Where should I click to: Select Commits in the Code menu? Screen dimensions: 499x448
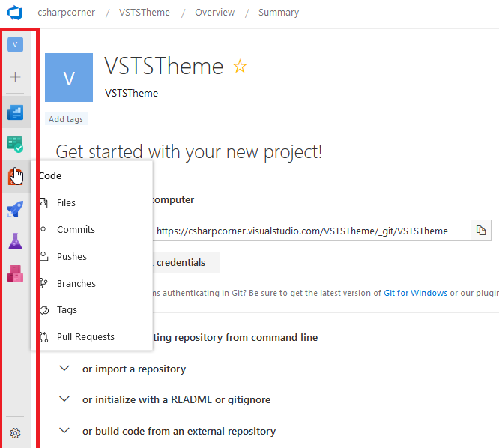coord(76,230)
